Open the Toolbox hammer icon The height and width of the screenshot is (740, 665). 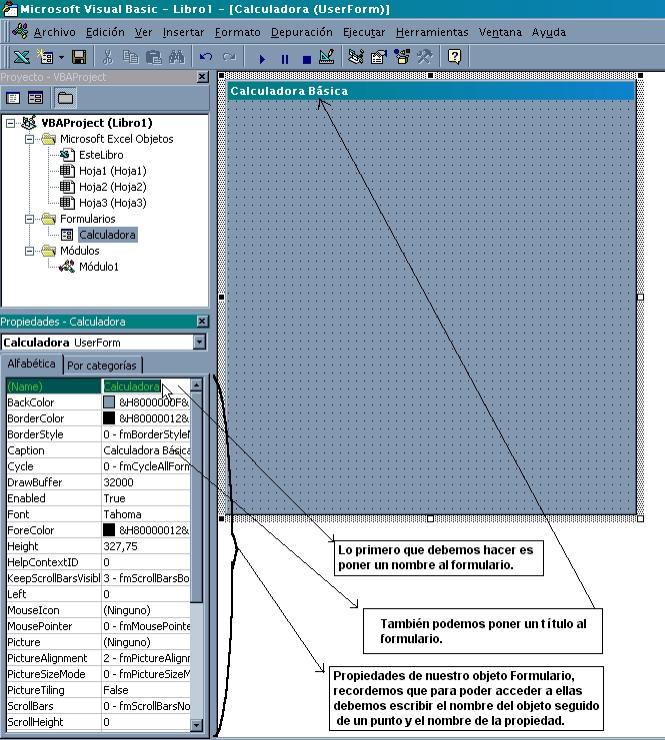(424, 58)
